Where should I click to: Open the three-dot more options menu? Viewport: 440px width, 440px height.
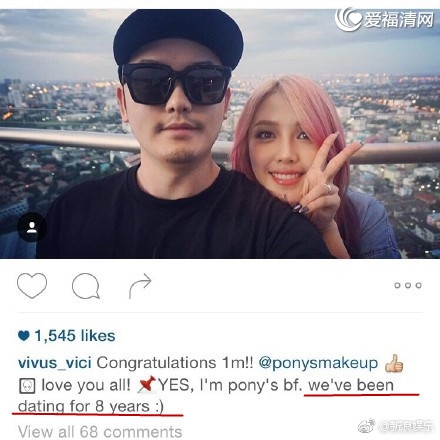408,285
